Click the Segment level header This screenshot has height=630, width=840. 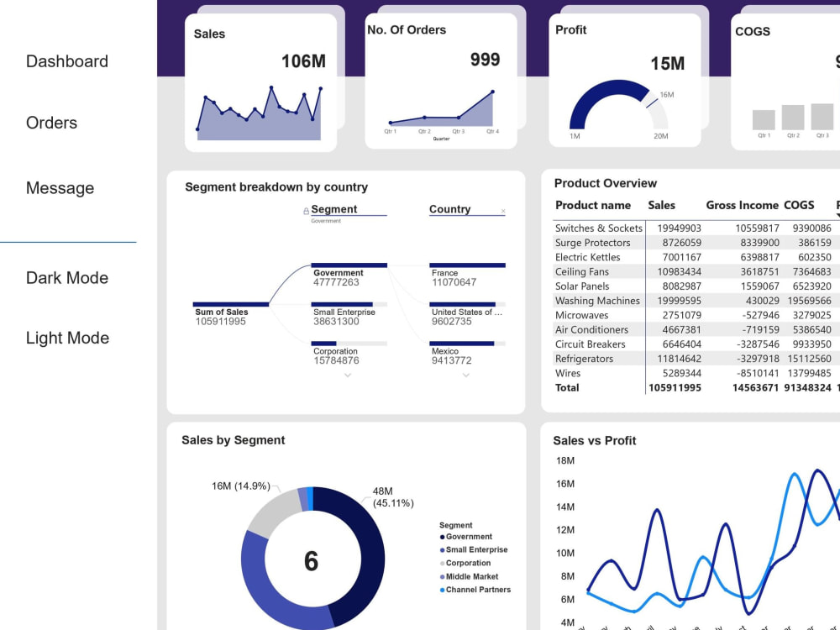(333, 209)
